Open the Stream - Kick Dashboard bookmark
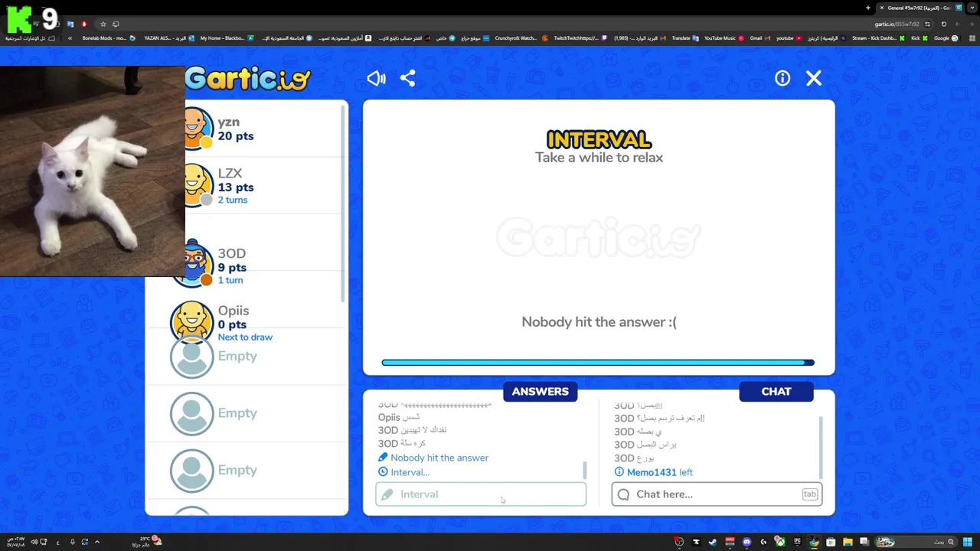980x551 pixels. pos(878,38)
